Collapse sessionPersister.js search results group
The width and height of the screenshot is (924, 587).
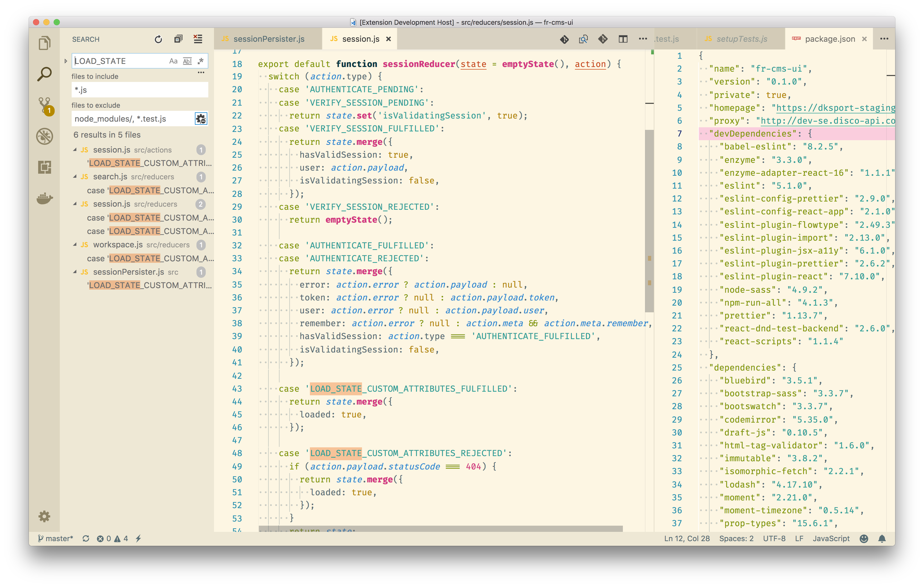click(75, 272)
